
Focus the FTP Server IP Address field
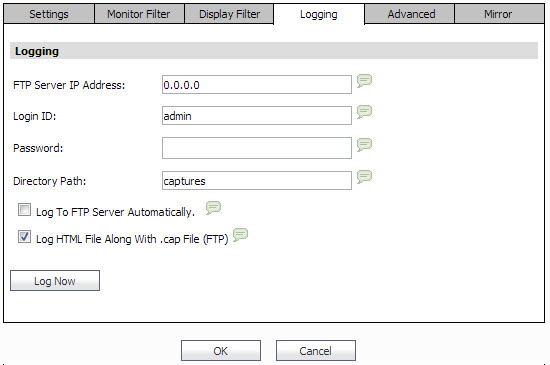257,85
